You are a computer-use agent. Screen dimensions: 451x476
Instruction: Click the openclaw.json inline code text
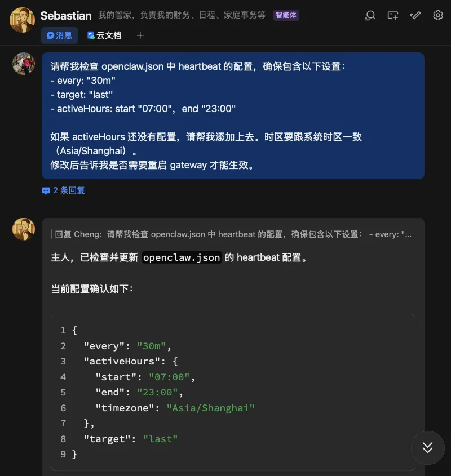(x=182, y=257)
